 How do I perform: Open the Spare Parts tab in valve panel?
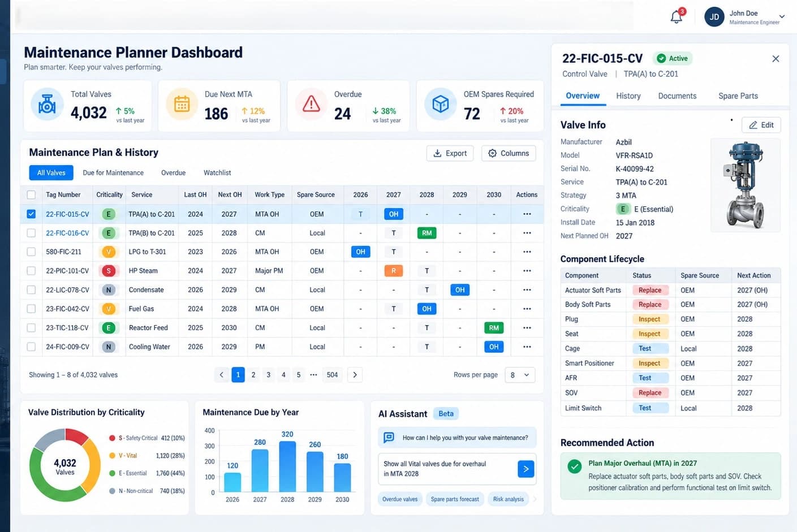coord(738,96)
